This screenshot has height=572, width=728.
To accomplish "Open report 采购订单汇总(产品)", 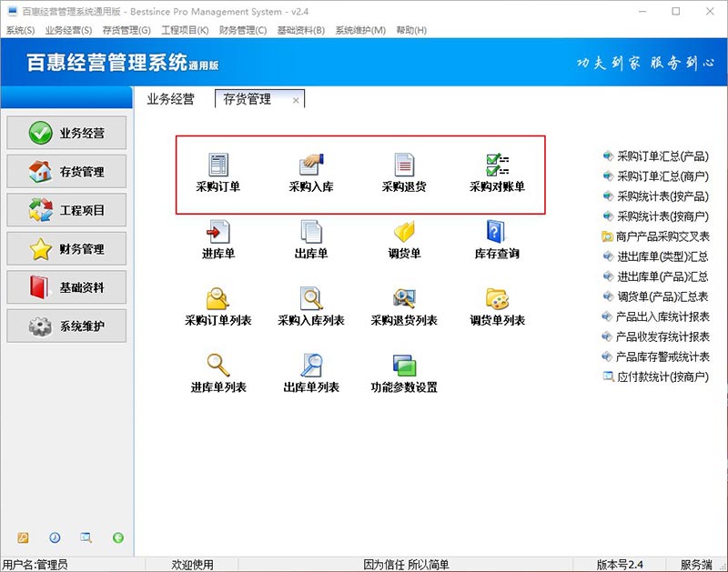I will pyautogui.click(x=656, y=156).
